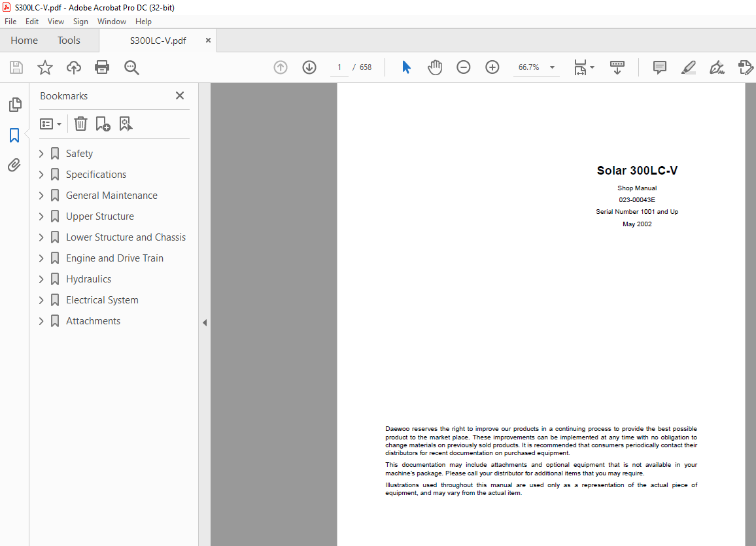
Task: Print the document
Action: click(102, 67)
